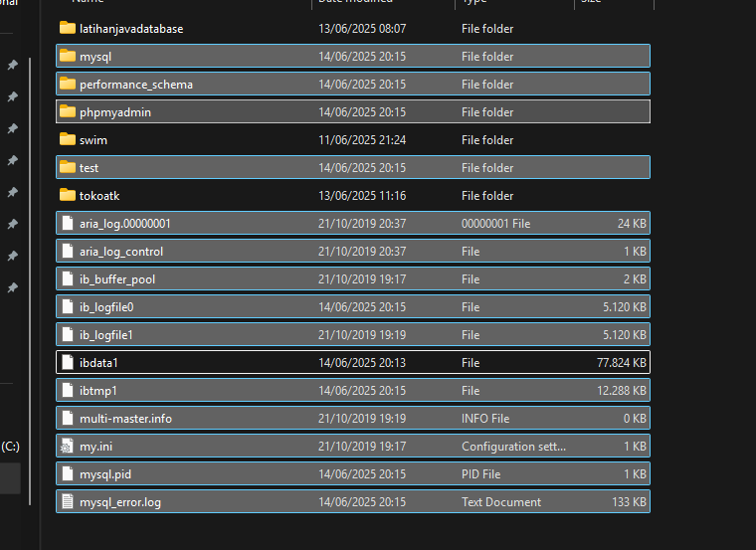The height and width of the screenshot is (550, 756).
Task: Click the ib_buffer_pool file name
Action: 117,279
